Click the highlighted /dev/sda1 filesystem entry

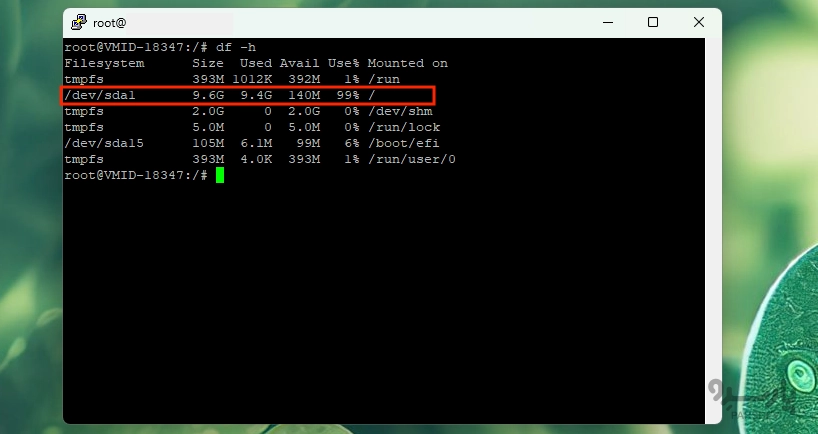pos(100,95)
